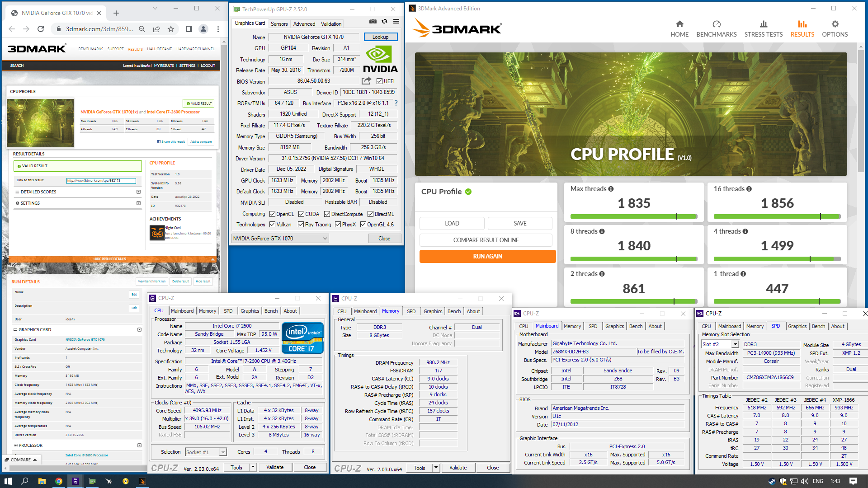Screen dimensions: 868x488
Task: Collapse GRAPHICS CARD section on the web page
Action: 139,330
